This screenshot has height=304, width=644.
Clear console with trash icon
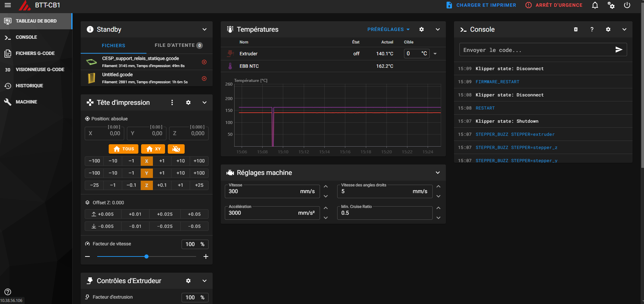576,30
